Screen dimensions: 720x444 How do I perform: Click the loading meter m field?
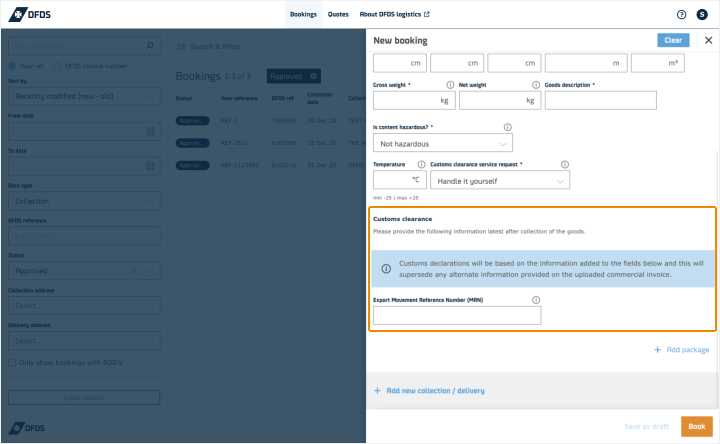[586, 63]
